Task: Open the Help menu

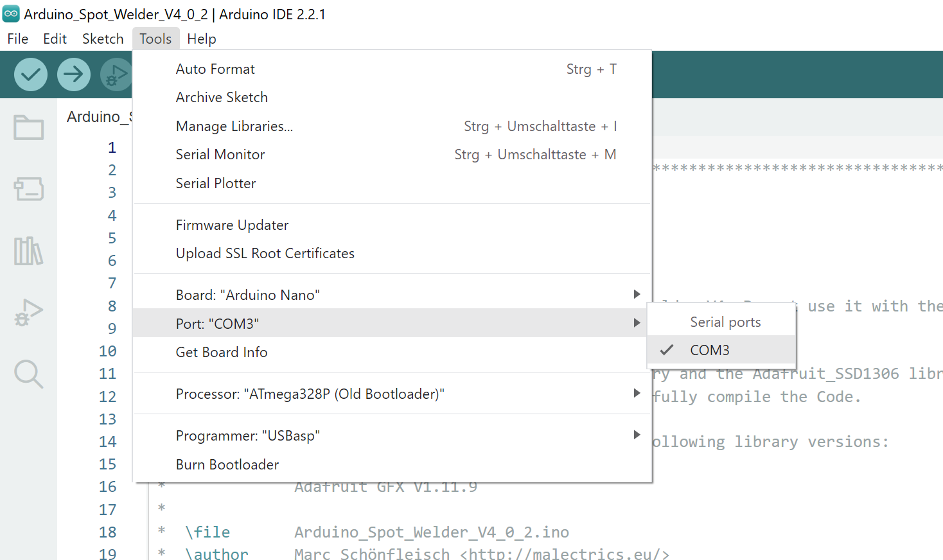Action: pyautogui.click(x=202, y=39)
